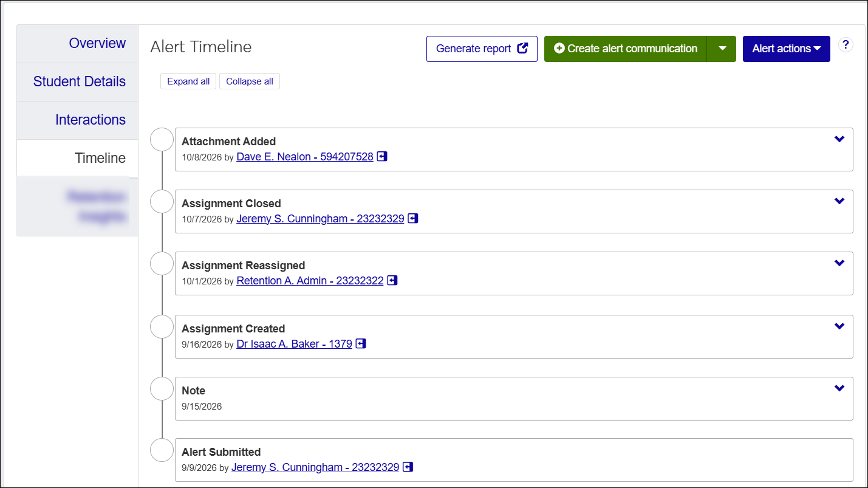Open the help question mark icon
The height and width of the screenshot is (488, 868).
846,44
